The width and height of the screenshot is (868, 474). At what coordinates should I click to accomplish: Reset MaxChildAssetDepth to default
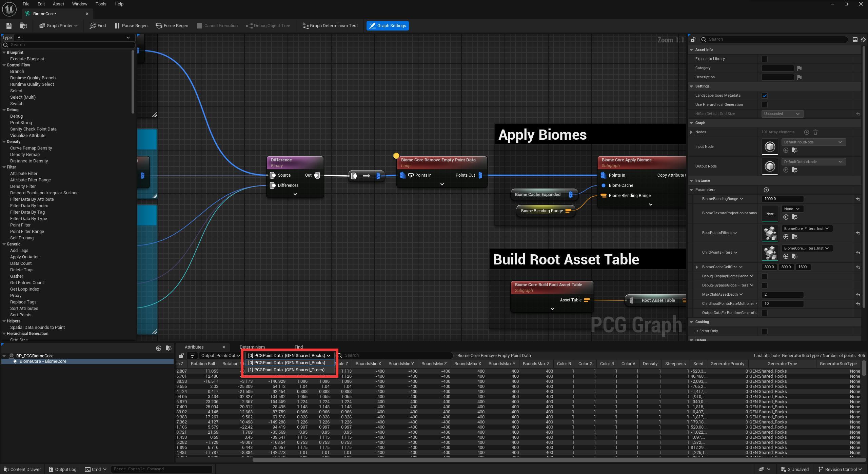coord(858,295)
